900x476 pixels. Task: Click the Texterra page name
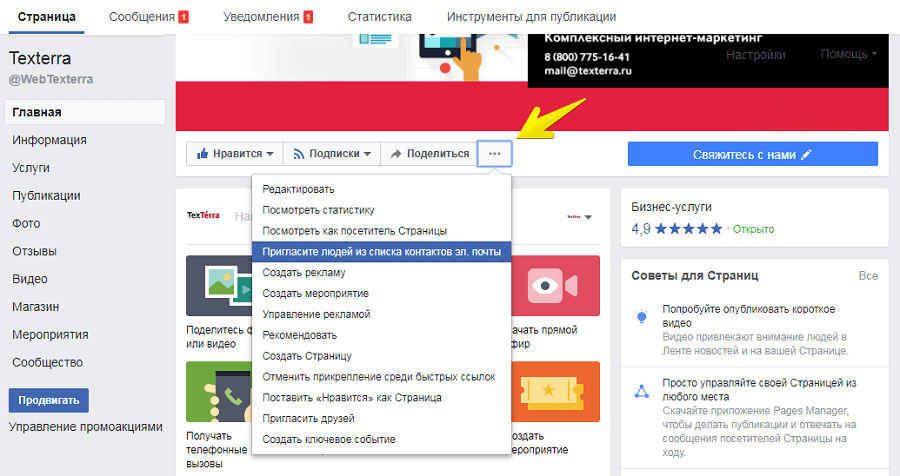click(x=40, y=58)
